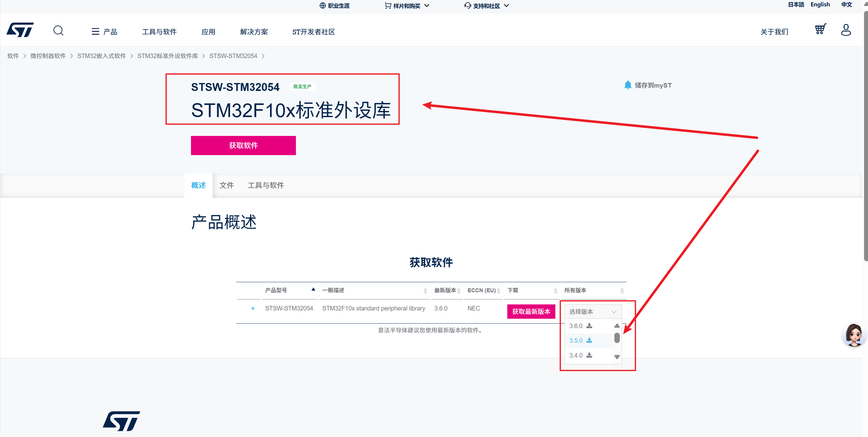Expand 样片和购买 dropdown
Viewport: 868px width, 437px height.
(407, 6)
